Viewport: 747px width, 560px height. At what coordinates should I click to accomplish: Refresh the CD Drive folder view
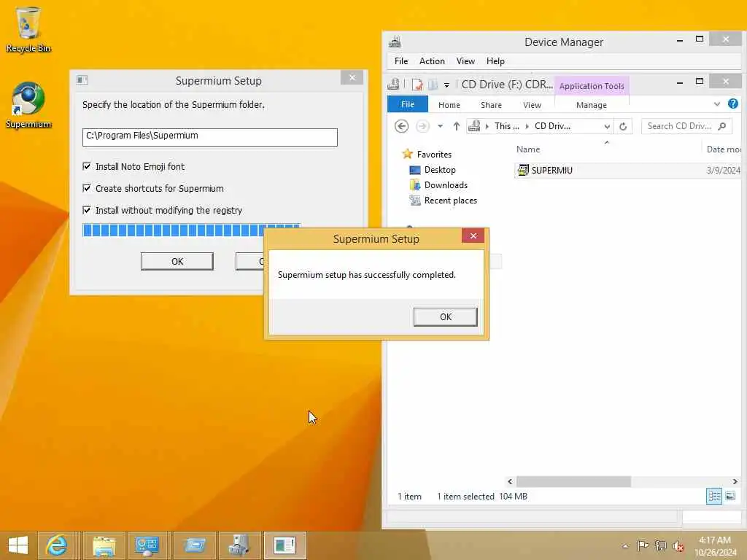pos(623,126)
